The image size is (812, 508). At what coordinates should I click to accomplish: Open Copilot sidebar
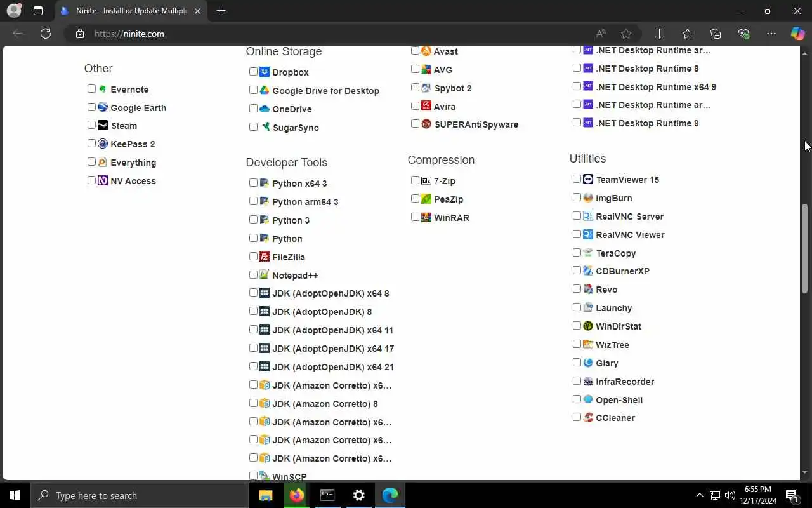797,34
